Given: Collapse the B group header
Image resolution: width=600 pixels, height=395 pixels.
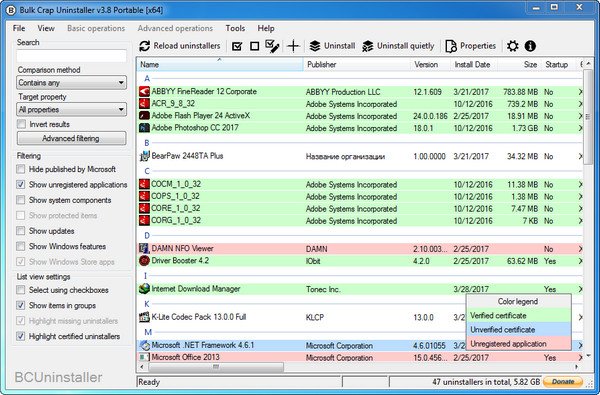Looking at the screenshot, I should click(147, 143).
